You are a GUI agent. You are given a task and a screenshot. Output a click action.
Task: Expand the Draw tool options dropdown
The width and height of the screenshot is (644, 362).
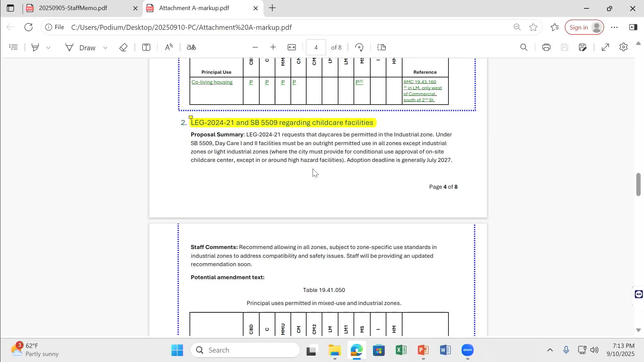[105, 48]
